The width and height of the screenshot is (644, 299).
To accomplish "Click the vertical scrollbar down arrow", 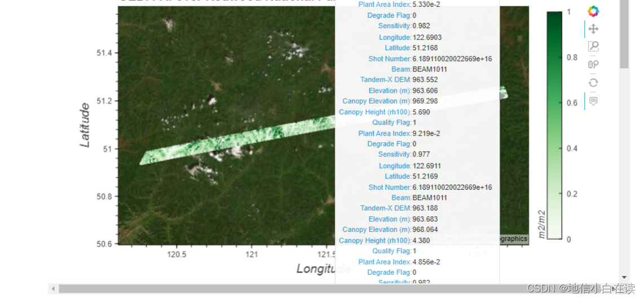I will [624, 278].
